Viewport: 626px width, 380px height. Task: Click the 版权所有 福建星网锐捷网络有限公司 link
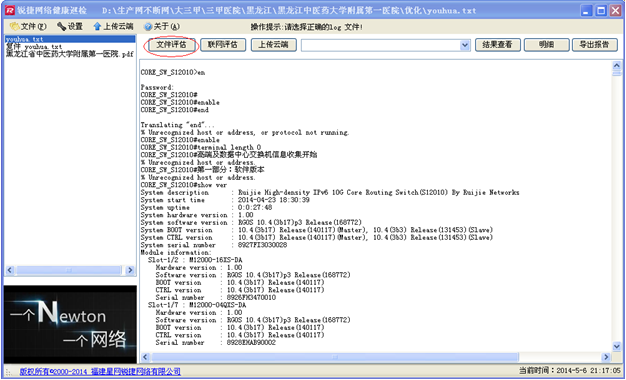(100, 372)
